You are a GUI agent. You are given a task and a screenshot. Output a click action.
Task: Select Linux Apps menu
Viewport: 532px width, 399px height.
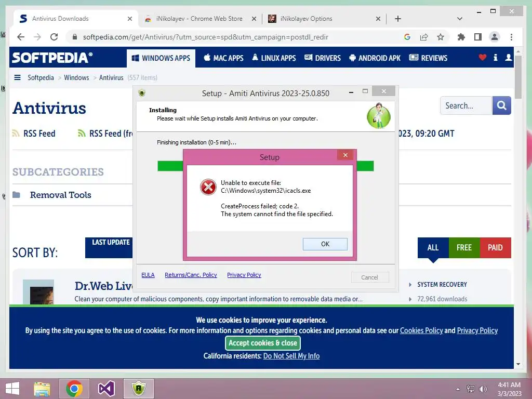tap(274, 58)
